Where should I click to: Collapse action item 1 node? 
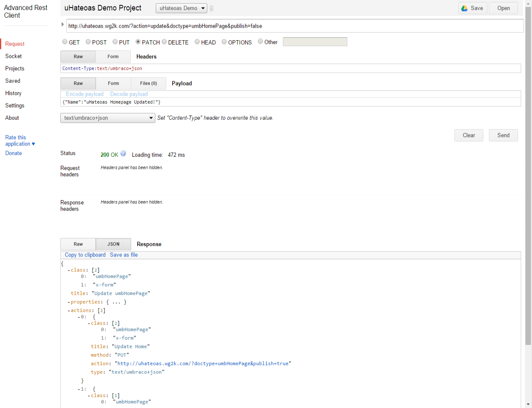click(79, 390)
